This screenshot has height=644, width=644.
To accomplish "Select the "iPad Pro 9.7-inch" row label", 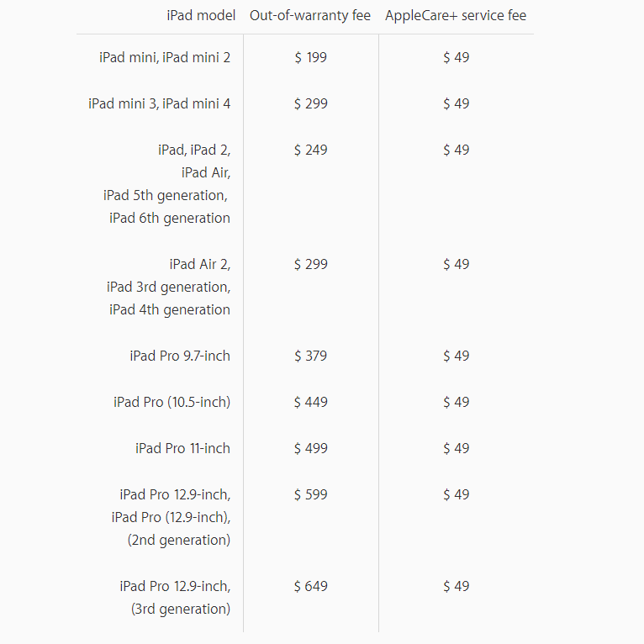I will (x=179, y=356).
